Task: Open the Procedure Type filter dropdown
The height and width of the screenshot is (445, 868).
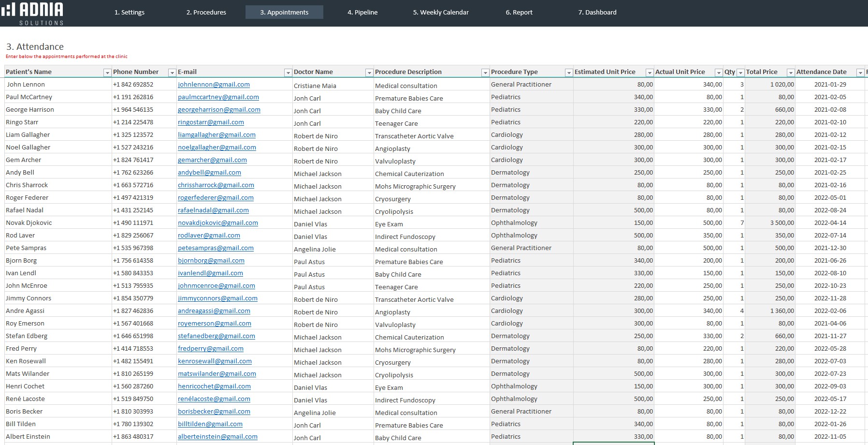Action: tap(568, 73)
